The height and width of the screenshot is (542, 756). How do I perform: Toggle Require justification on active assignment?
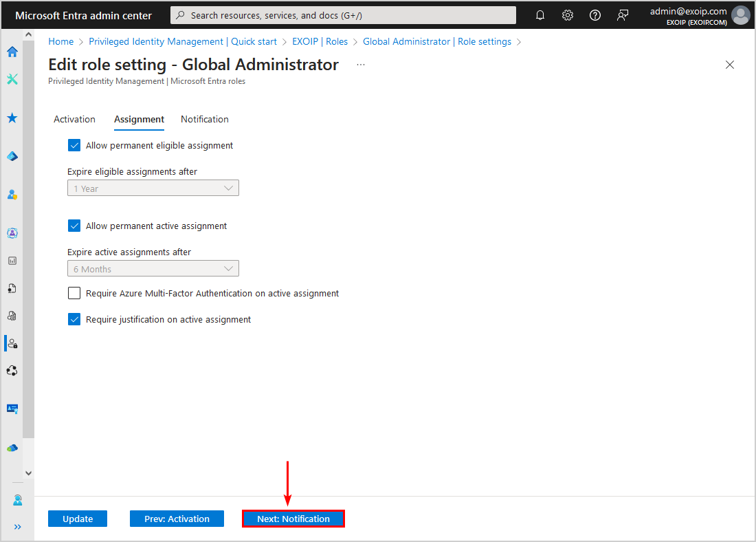74,319
